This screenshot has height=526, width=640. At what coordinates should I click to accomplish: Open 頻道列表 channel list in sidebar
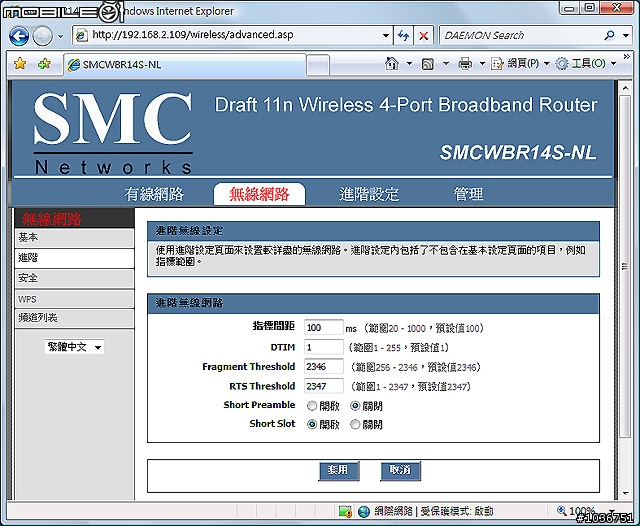coord(74,318)
